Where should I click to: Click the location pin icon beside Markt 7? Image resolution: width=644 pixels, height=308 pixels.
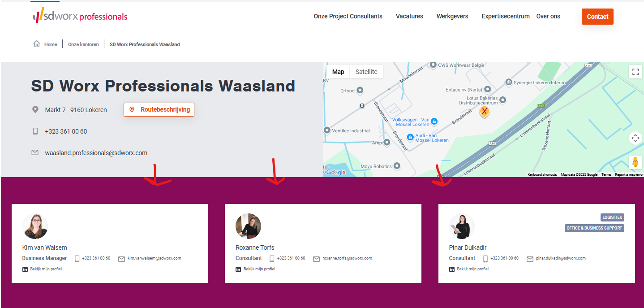click(x=35, y=110)
